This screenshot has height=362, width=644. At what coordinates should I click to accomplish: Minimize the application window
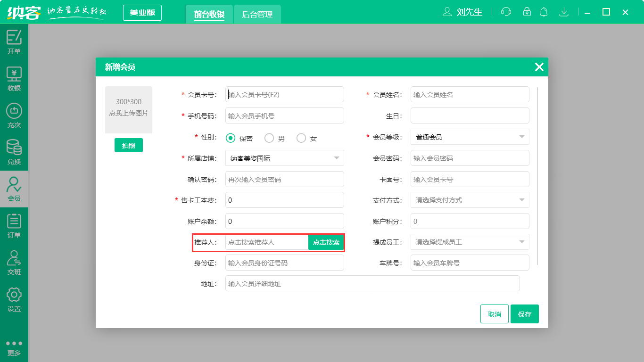(587, 12)
